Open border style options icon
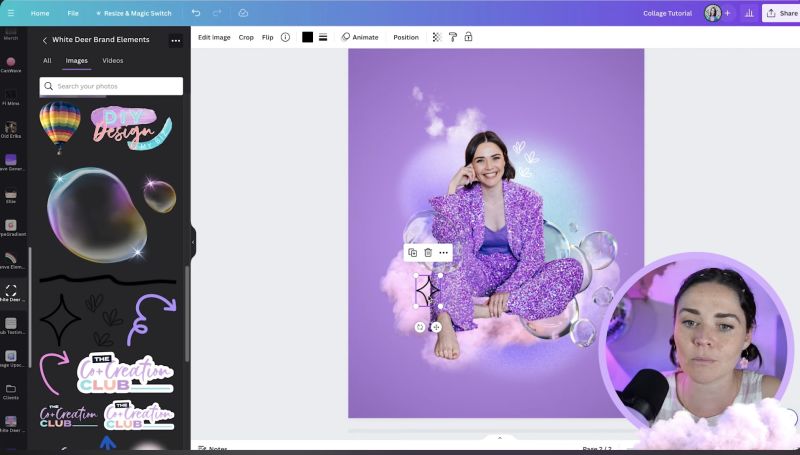 tap(323, 37)
